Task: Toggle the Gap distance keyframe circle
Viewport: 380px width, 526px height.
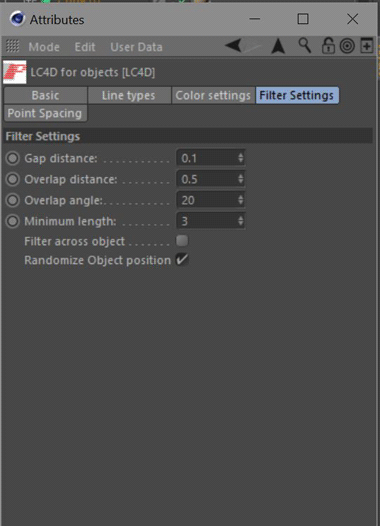Action: pyautogui.click(x=13, y=158)
